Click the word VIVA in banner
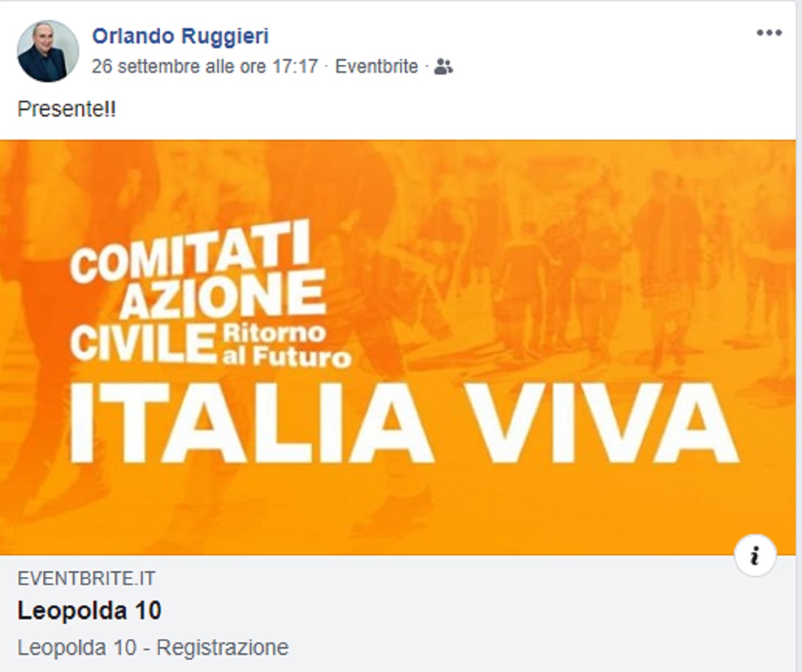802x672 pixels. tap(605, 424)
